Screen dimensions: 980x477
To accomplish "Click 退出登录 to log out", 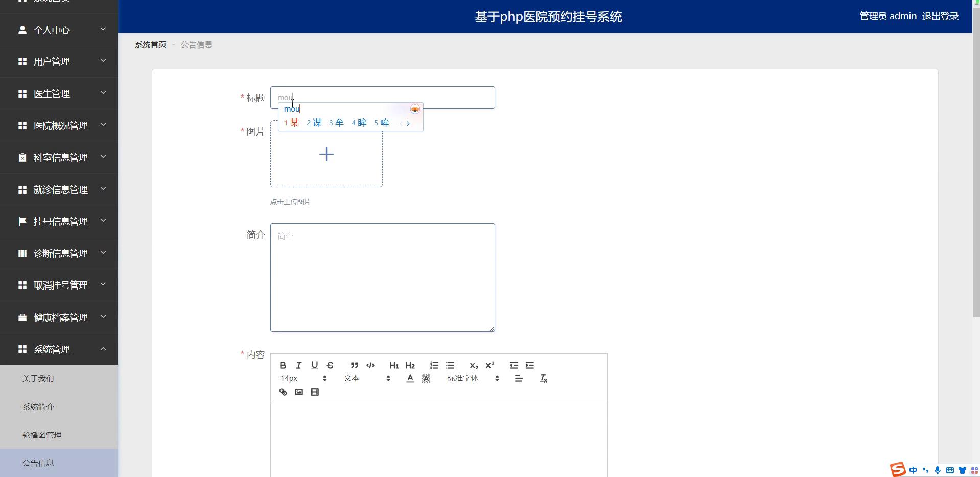I will pos(940,16).
